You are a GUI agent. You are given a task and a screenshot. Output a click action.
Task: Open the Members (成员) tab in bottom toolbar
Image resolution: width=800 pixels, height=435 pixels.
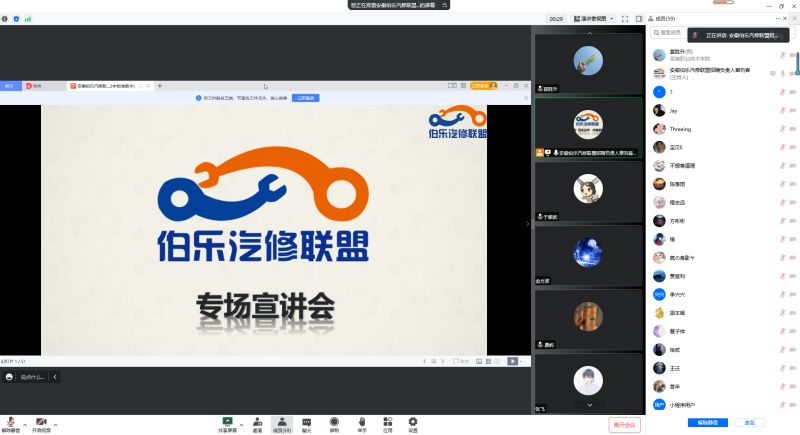point(282,423)
